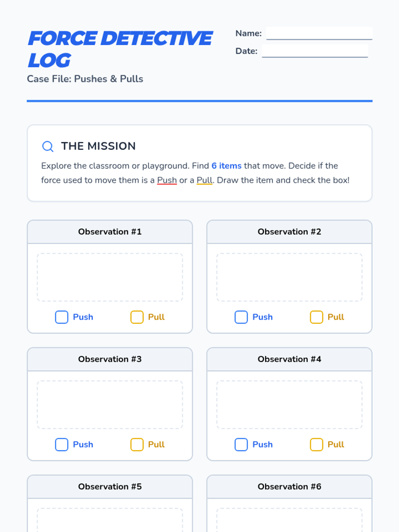This screenshot has height=532, width=399.
Task: Check Push box in Observation #2
Action: [241, 317]
